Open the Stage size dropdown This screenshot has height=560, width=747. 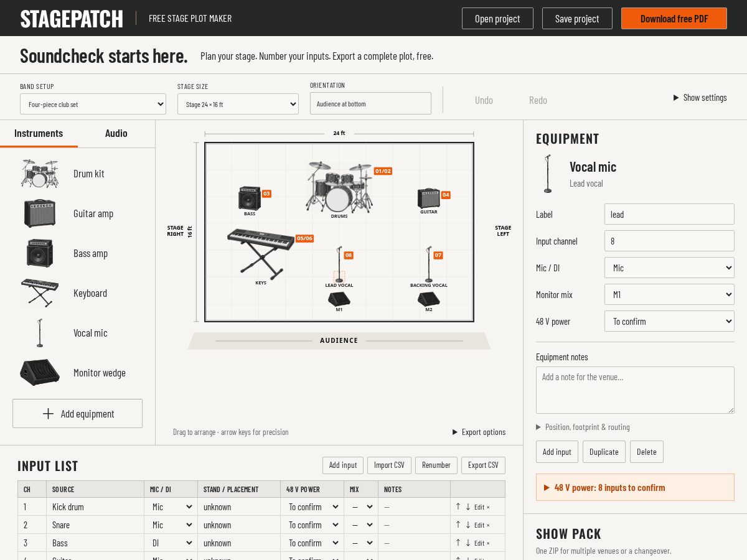(x=238, y=104)
